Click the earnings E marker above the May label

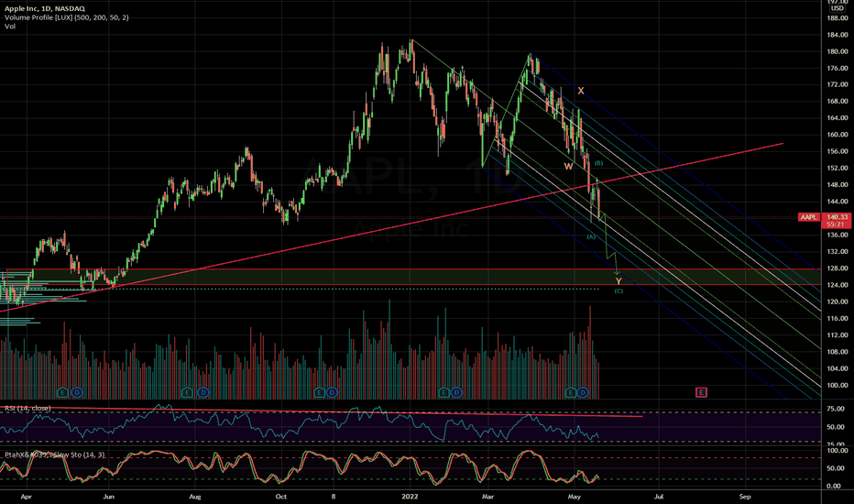point(570,392)
